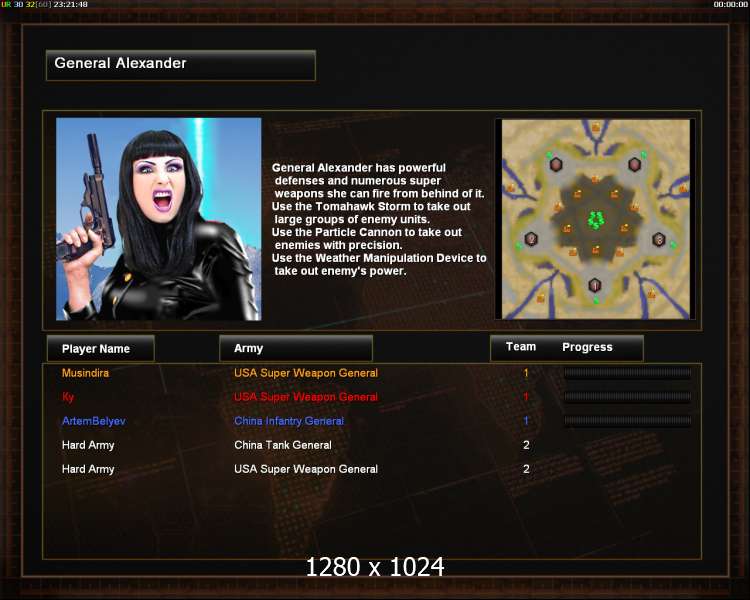Viewport: 750px width, 600px height.
Task: Click the China Tank General army entry
Action: (283, 445)
